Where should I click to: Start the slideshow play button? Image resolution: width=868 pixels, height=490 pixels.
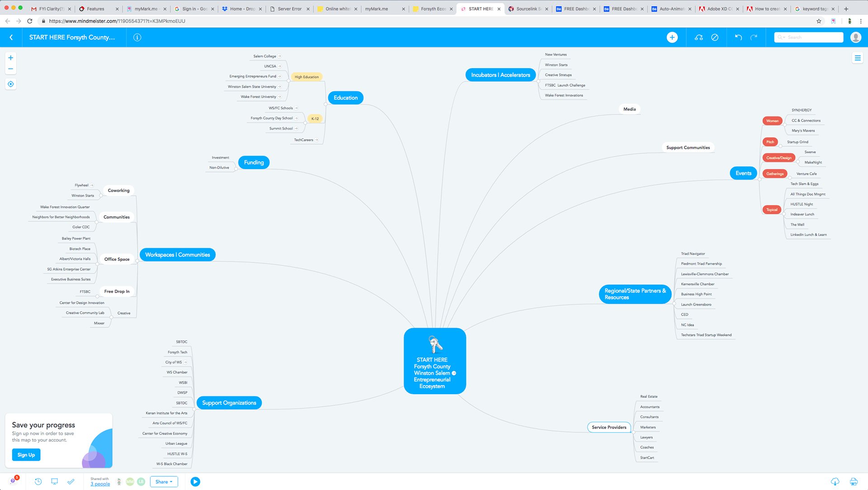click(x=195, y=482)
